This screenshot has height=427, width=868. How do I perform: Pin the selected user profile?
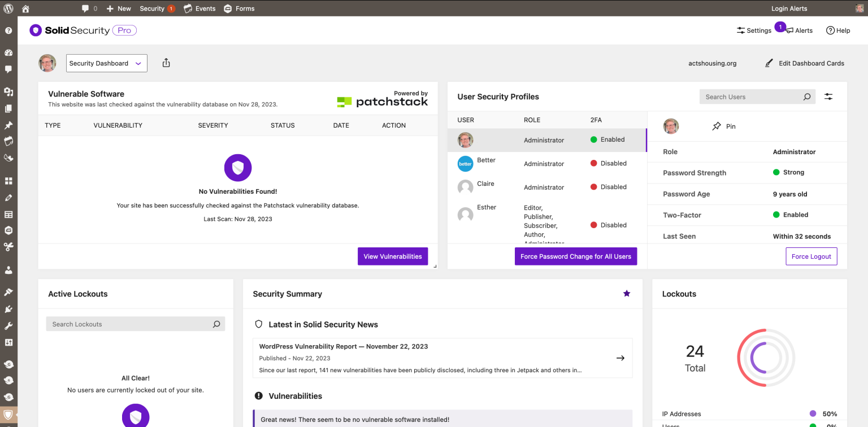coord(724,126)
